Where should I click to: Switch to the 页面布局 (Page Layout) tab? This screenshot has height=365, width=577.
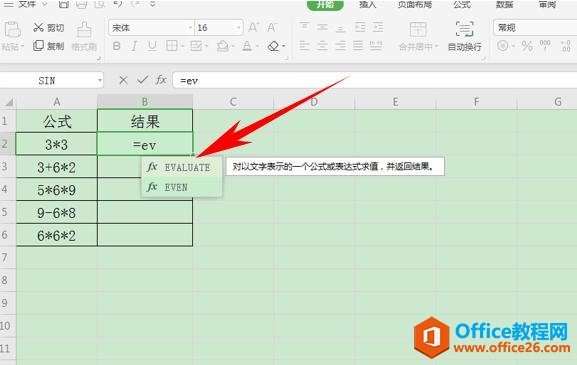click(x=414, y=4)
